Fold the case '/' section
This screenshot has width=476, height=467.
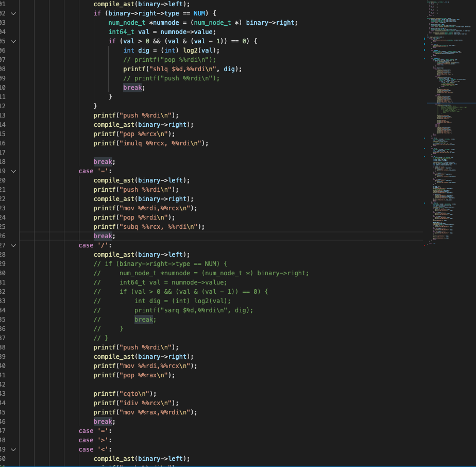[x=13, y=245]
